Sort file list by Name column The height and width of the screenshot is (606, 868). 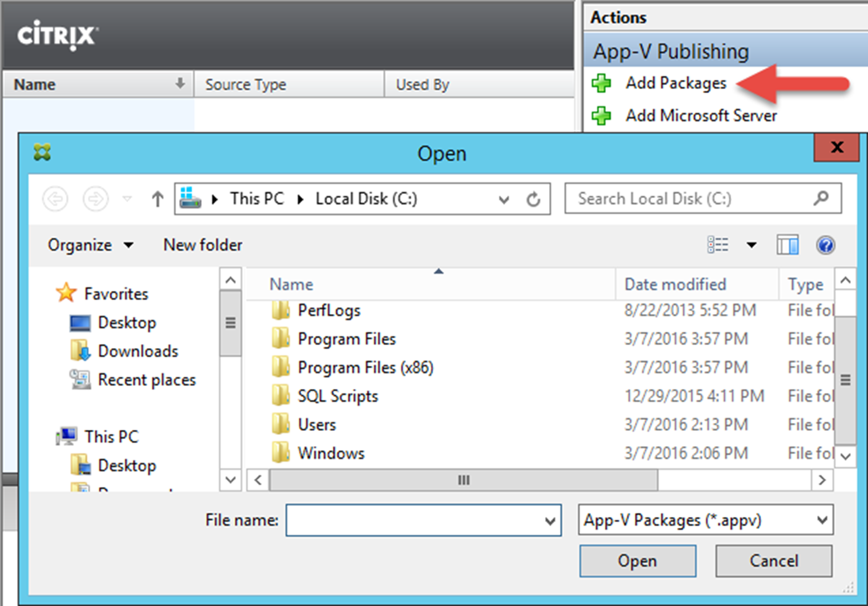431,284
